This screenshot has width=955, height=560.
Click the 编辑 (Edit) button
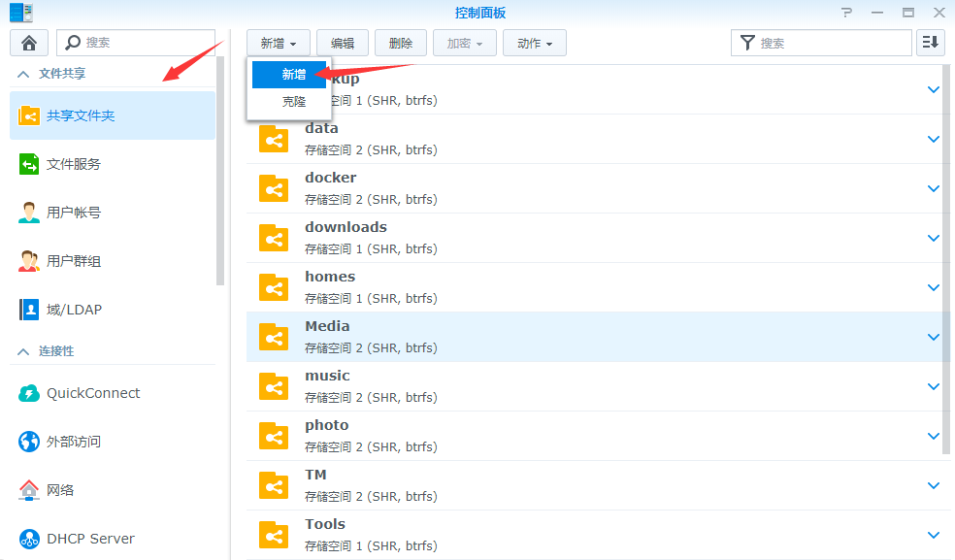pos(343,44)
